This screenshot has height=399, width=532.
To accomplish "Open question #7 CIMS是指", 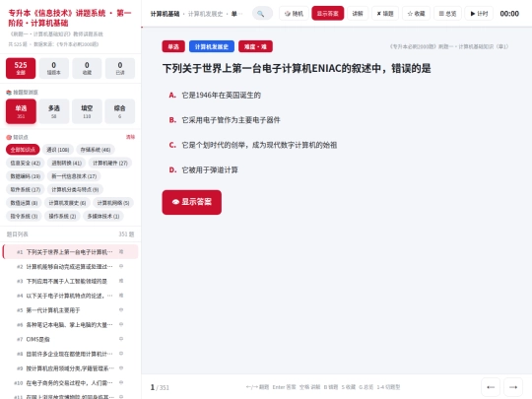I will pyautogui.click(x=70, y=339).
